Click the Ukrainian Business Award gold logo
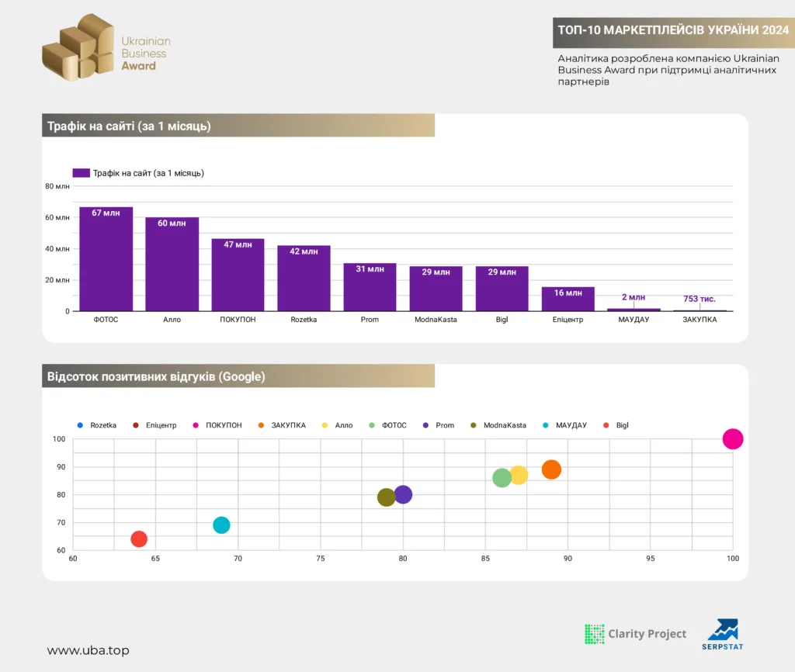Image resolution: width=795 pixels, height=672 pixels. (x=106, y=47)
